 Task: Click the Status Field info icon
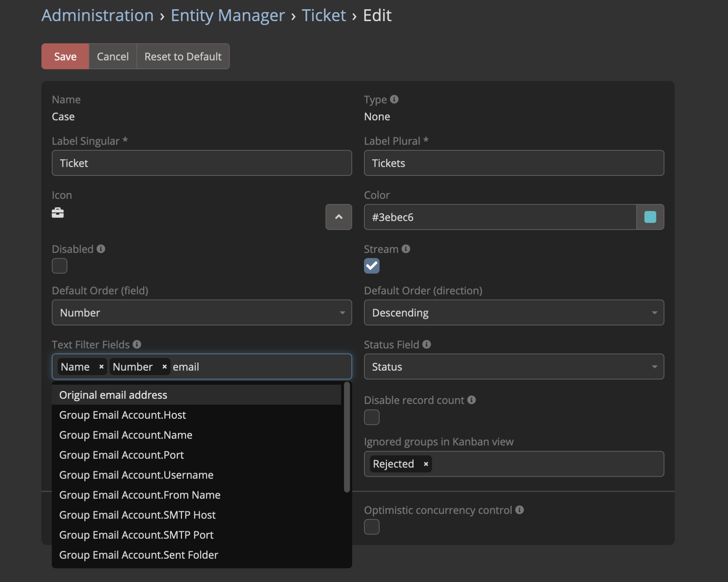tap(427, 345)
